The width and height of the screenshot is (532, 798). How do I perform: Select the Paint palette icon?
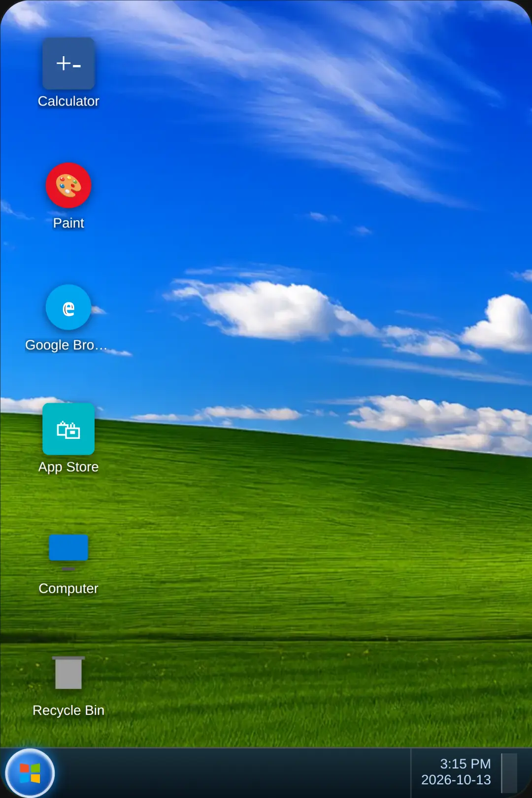pyautogui.click(x=68, y=185)
